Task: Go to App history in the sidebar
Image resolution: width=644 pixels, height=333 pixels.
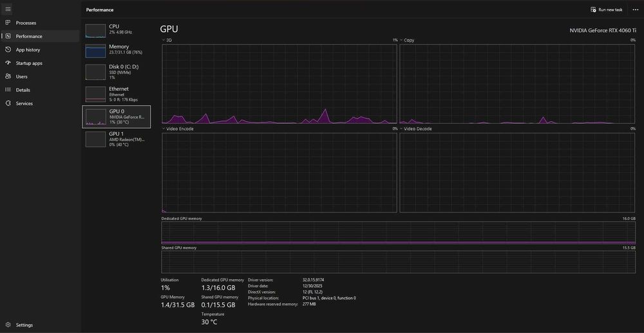Action: click(x=28, y=50)
